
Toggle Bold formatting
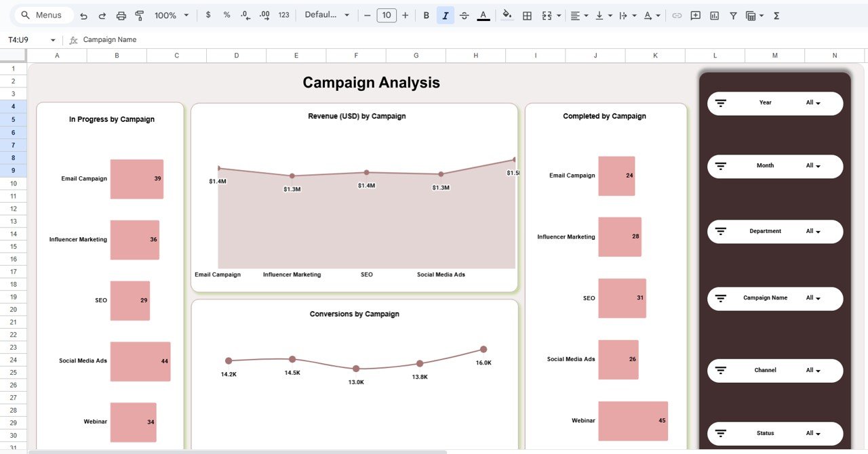(426, 15)
